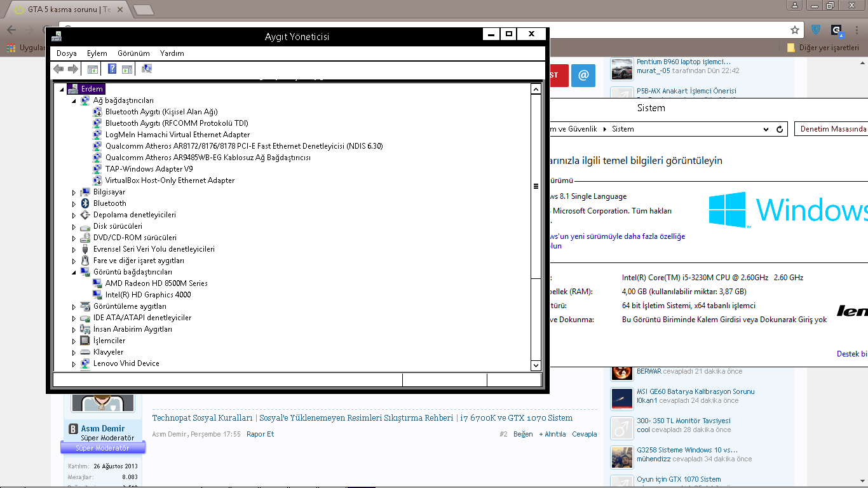Open the Technopat Sosyal Kuralları link
The height and width of the screenshot is (488, 868).
coord(203,418)
